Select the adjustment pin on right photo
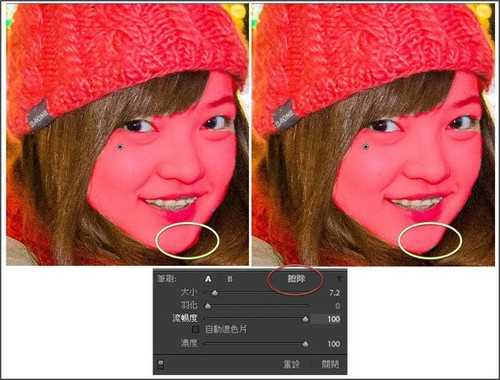500x380 pixels. pyautogui.click(x=366, y=146)
